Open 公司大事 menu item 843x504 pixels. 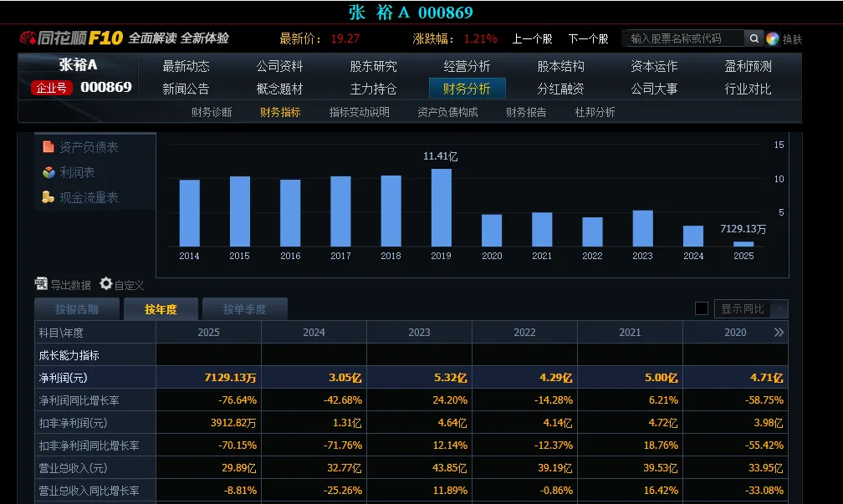click(654, 89)
